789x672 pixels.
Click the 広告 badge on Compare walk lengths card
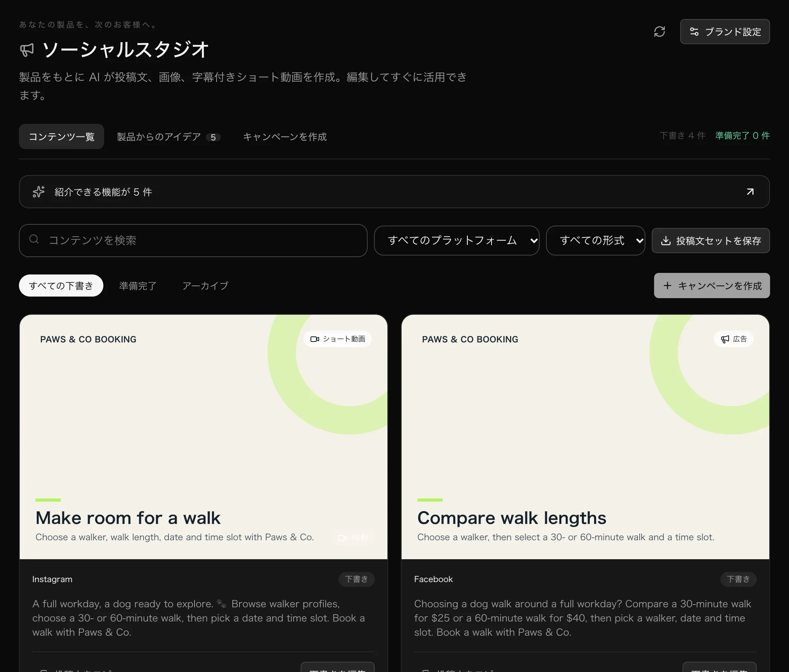point(733,339)
